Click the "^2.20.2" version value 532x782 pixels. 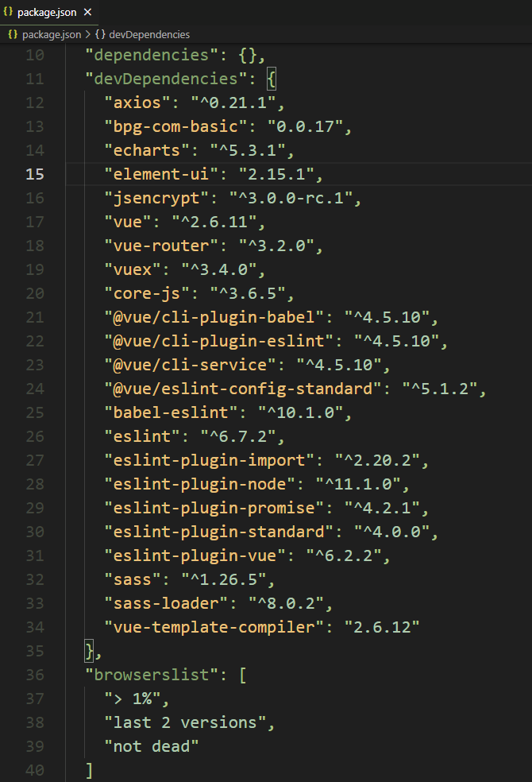click(x=377, y=460)
